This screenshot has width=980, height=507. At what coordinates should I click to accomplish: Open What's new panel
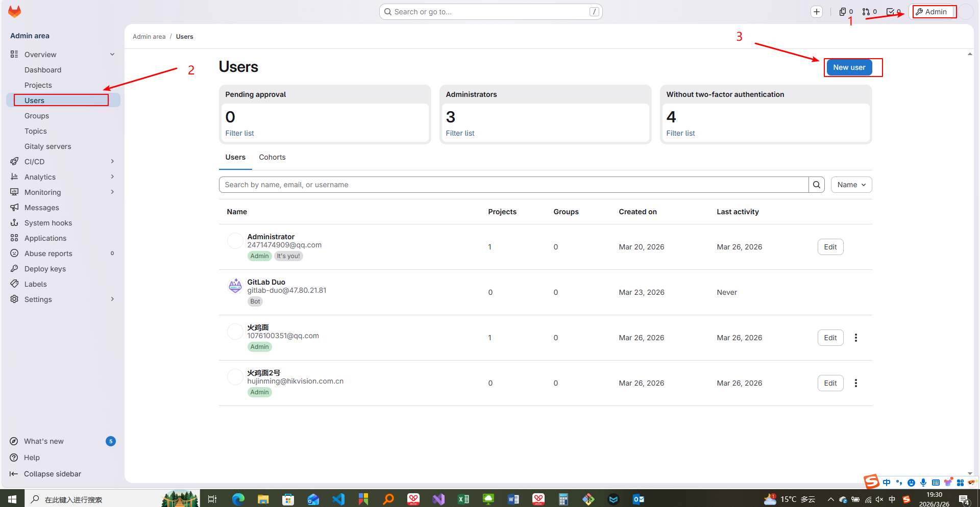(x=63, y=441)
